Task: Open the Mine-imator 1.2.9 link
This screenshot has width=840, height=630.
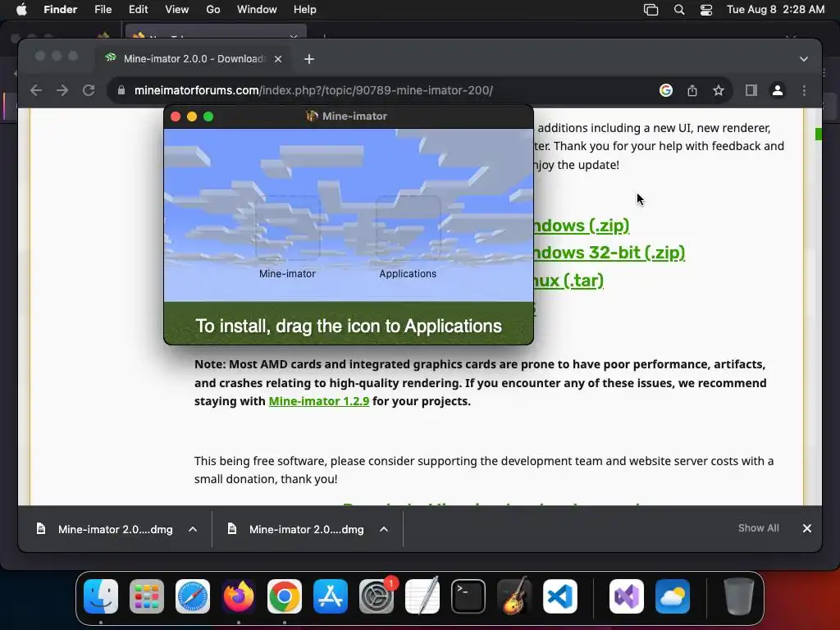Action: (x=319, y=401)
